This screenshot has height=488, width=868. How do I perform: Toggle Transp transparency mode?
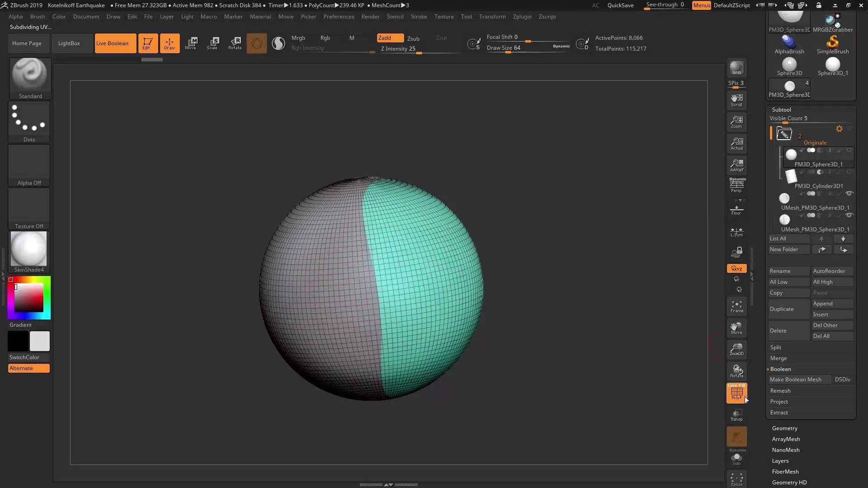pos(736,415)
